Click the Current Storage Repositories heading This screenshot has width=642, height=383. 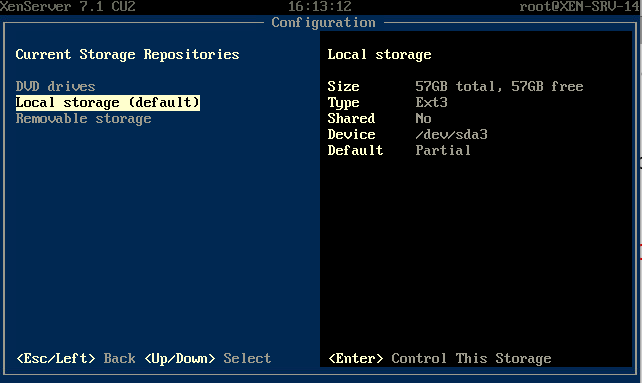pos(127,54)
